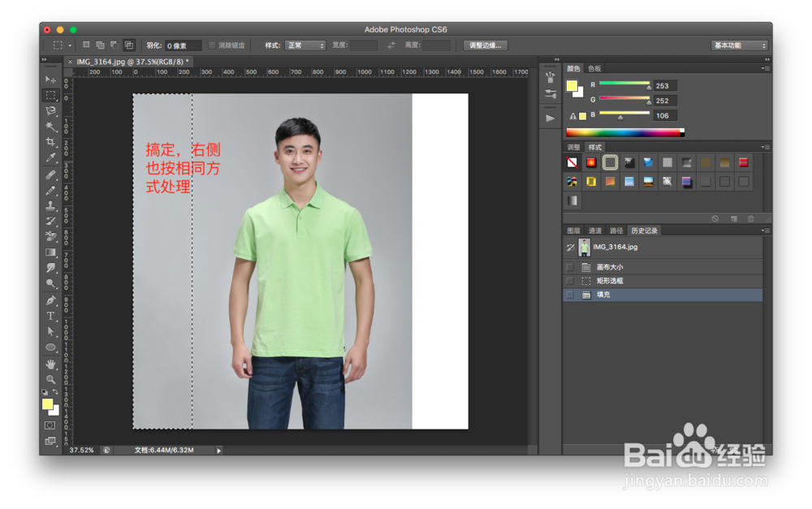Image resolution: width=812 pixels, height=509 pixels.
Task: Switch to the 路径 paths tab
Action: tap(615, 231)
